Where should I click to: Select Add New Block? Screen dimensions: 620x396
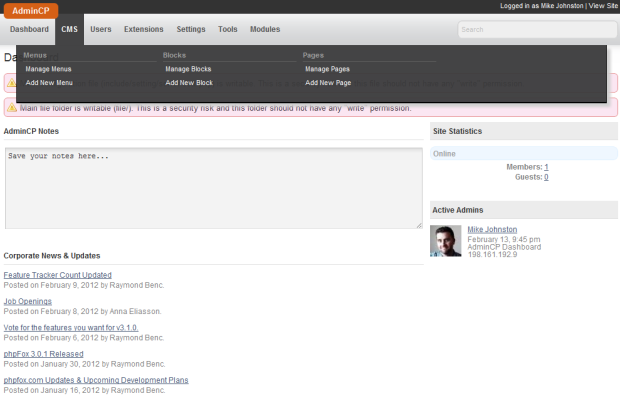189,83
